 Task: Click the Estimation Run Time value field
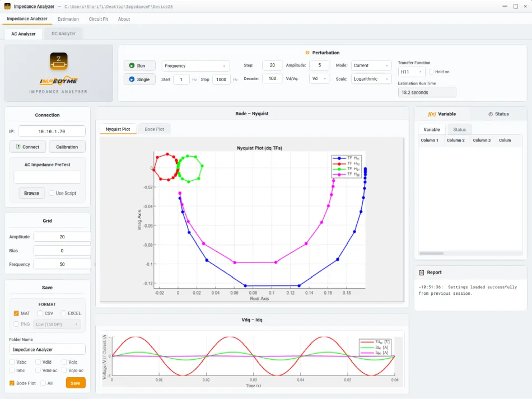(x=427, y=92)
